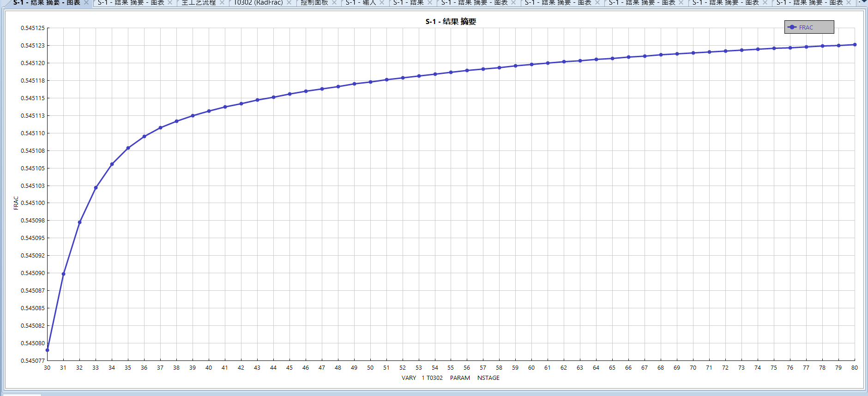Click x-axis tick label 80
The width and height of the screenshot is (868, 396).
tap(855, 368)
